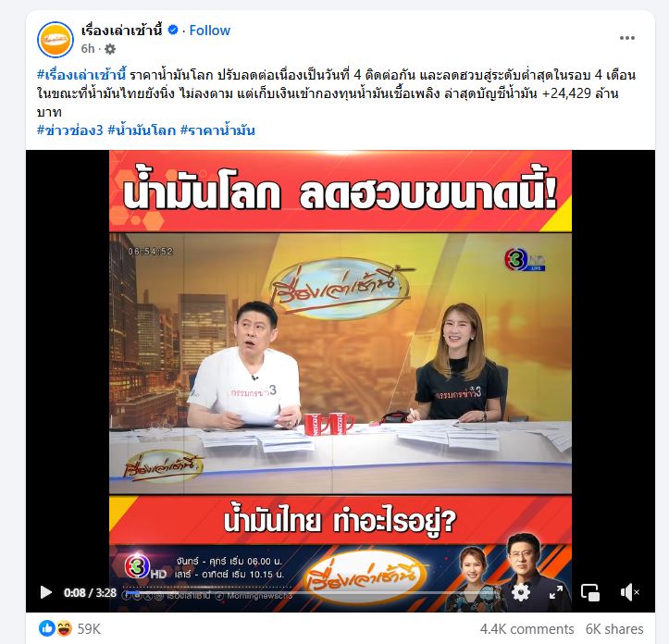
Task: Open video settings gear
Action: click(521, 592)
